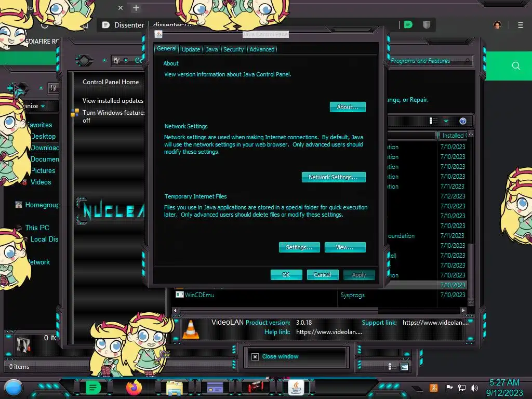
Task: Open Turn Windows features on or off
Action: [x=113, y=116]
